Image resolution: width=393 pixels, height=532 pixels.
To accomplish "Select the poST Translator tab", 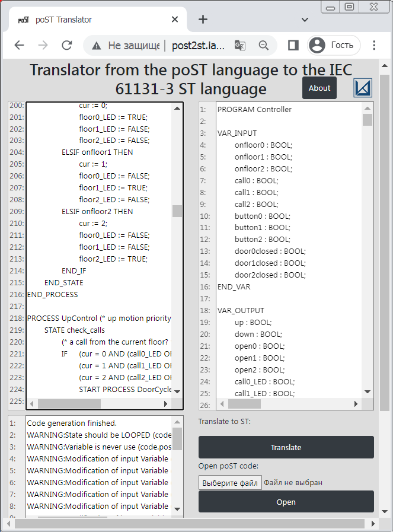I will pos(89,19).
